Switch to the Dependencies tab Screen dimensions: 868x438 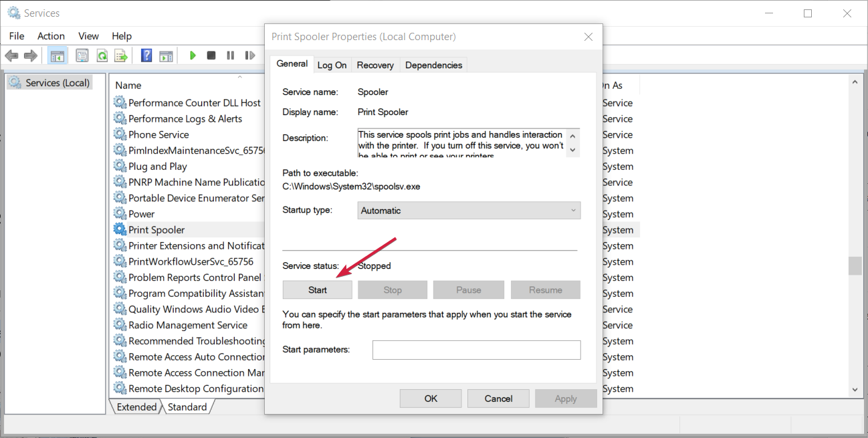pyautogui.click(x=433, y=65)
